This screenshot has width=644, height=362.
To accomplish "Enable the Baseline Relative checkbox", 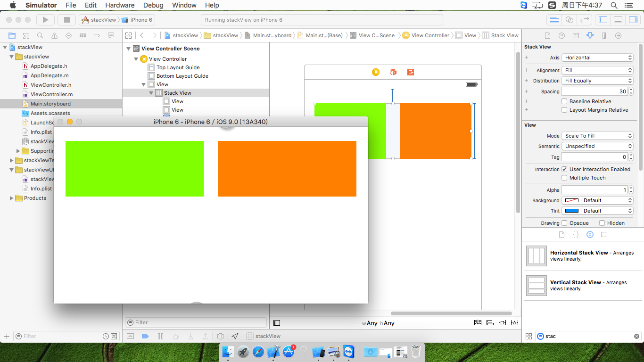I will (x=564, y=101).
